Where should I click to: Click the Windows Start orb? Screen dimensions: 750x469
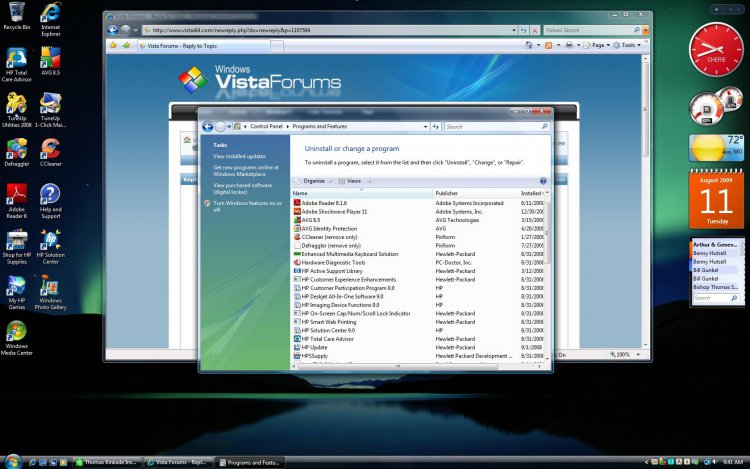click(13, 462)
